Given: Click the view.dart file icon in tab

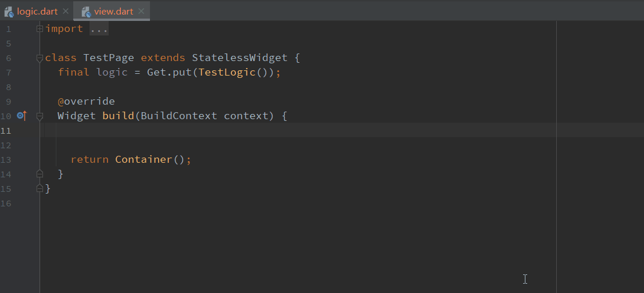Looking at the screenshot, I should (x=86, y=11).
